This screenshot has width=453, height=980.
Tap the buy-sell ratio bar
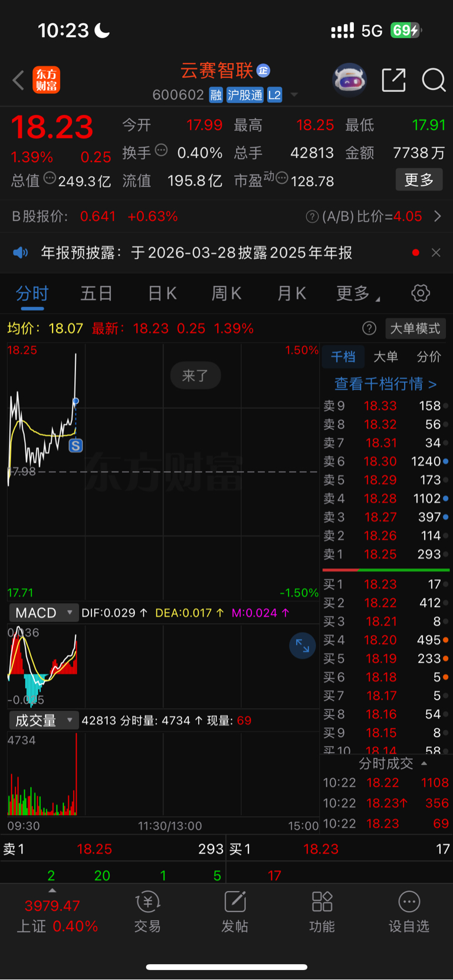click(386, 570)
